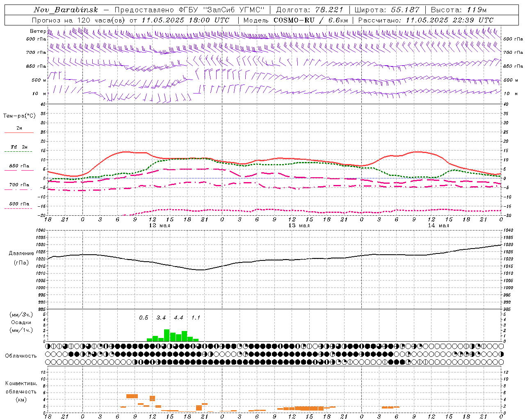
Task: Click the '(мм/3ч.)' precipitation unit label
Action: point(21,315)
